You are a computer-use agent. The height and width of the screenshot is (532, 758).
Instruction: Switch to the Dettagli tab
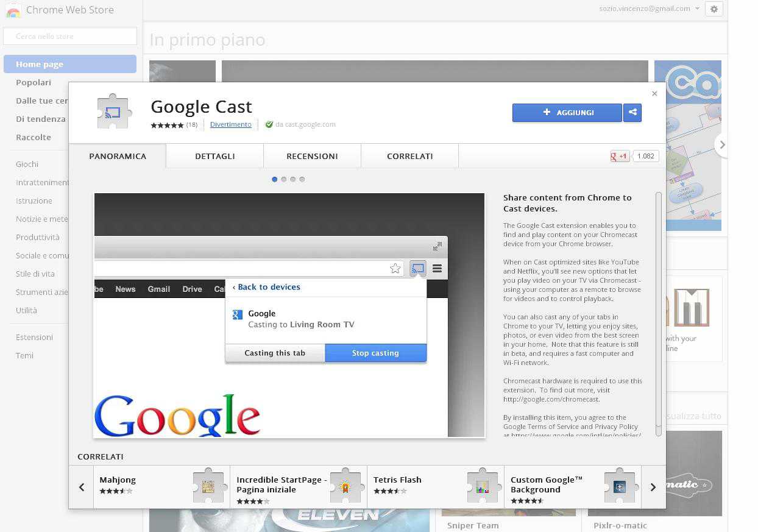(214, 156)
